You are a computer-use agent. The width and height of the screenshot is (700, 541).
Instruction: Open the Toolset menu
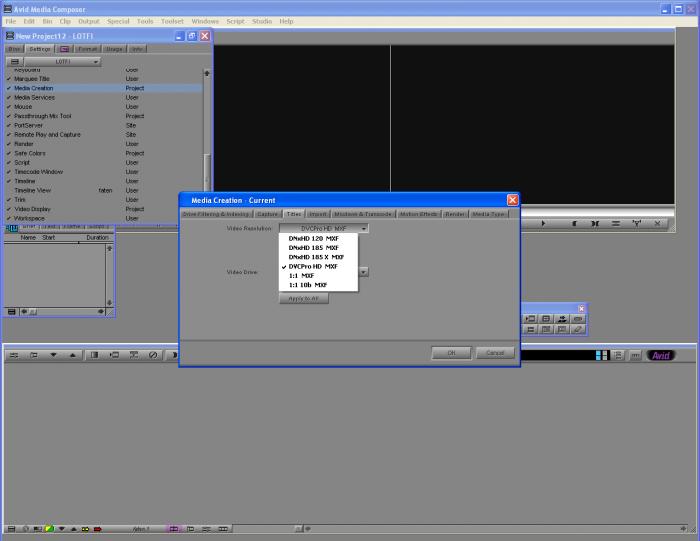[x=172, y=21]
